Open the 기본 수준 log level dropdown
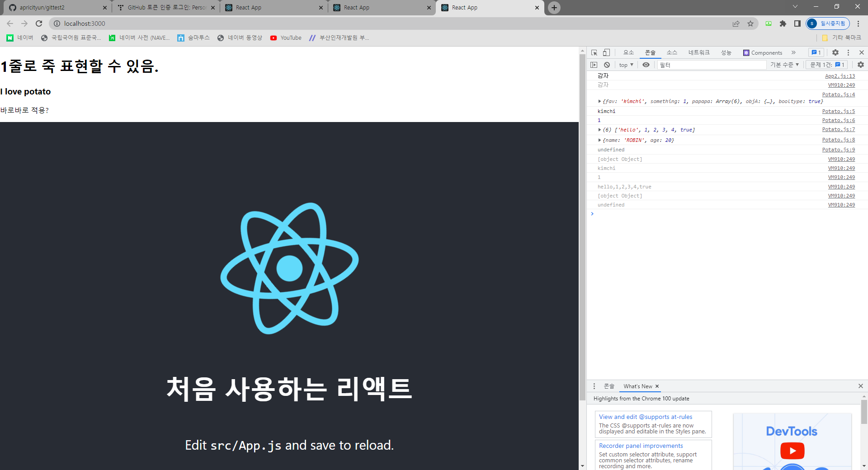 click(785, 65)
